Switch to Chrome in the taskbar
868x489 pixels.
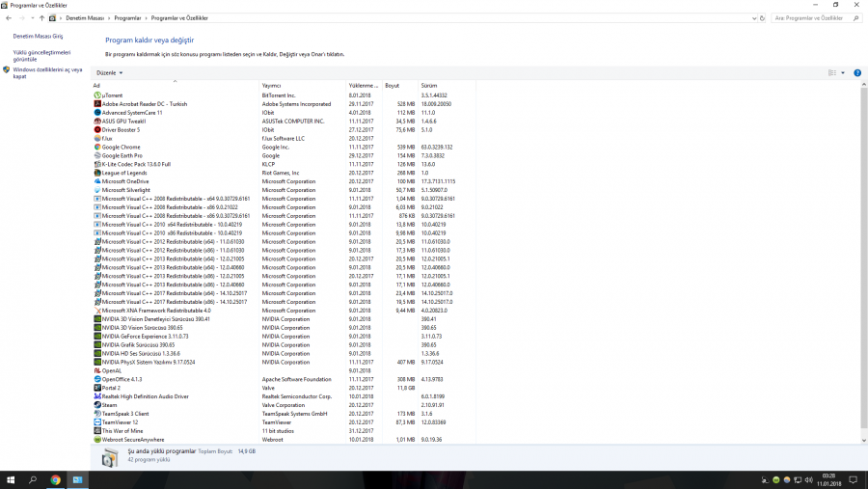pos(55,479)
